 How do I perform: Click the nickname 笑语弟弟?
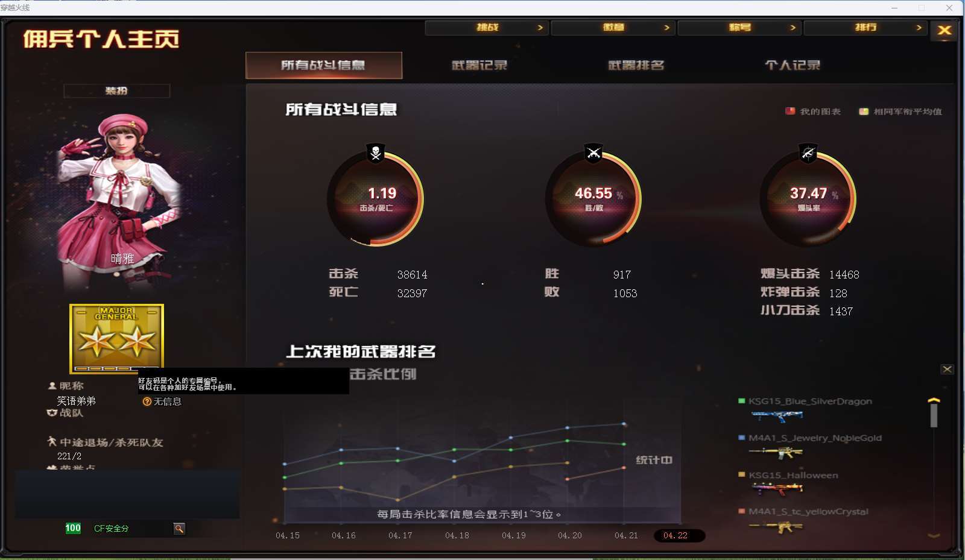coord(77,401)
